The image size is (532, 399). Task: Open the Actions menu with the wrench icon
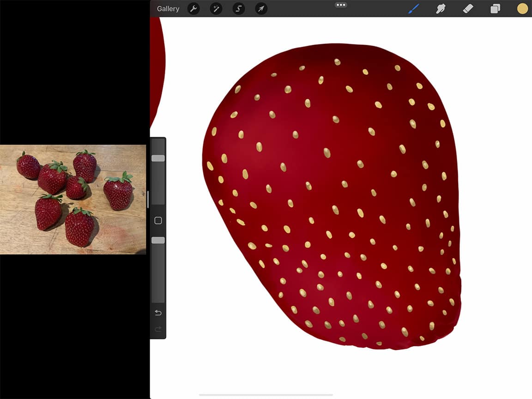tap(193, 8)
